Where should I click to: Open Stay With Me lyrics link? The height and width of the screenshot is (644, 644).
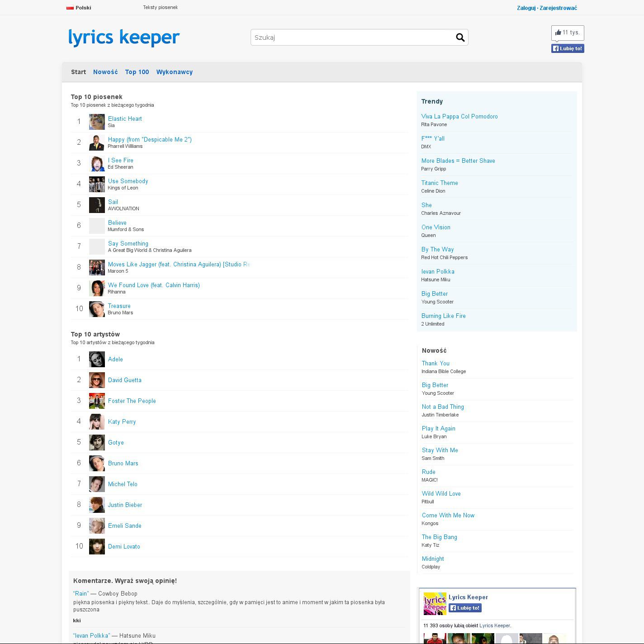(x=440, y=450)
